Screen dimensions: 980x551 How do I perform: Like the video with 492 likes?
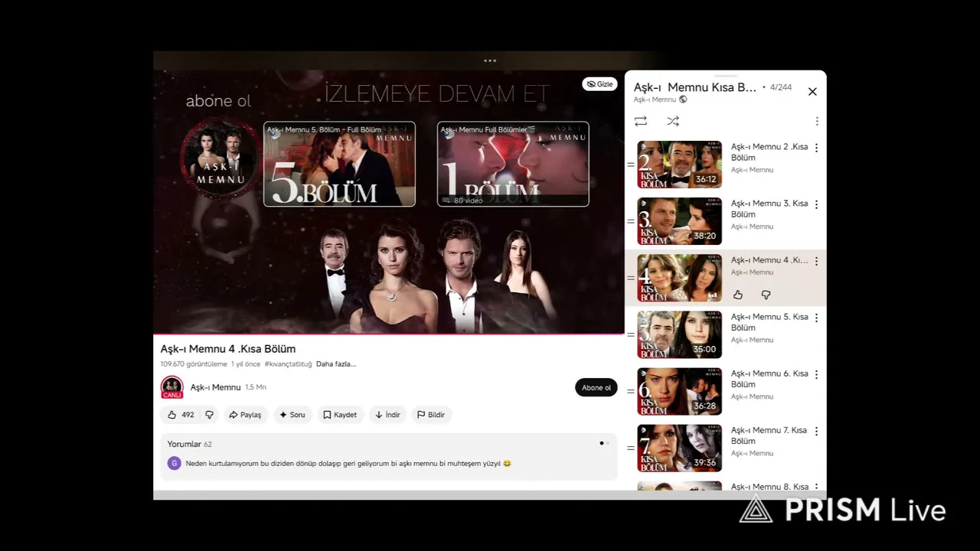click(x=181, y=415)
